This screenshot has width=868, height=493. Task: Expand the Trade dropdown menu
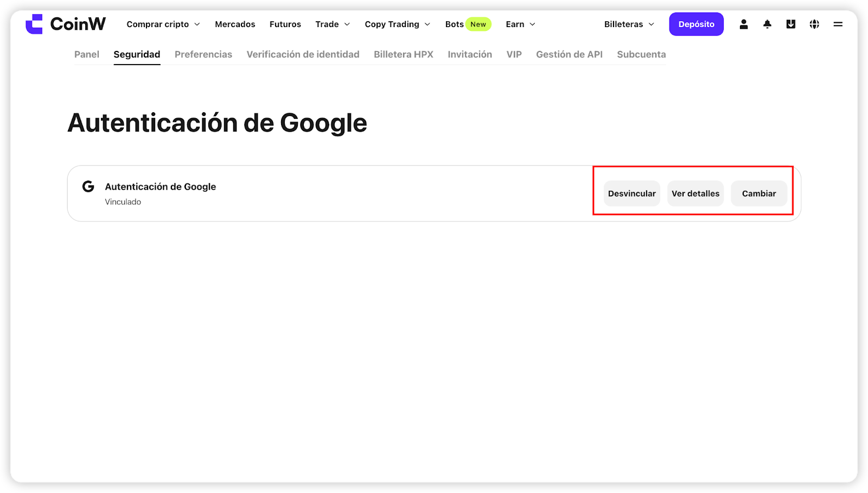(x=333, y=24)
